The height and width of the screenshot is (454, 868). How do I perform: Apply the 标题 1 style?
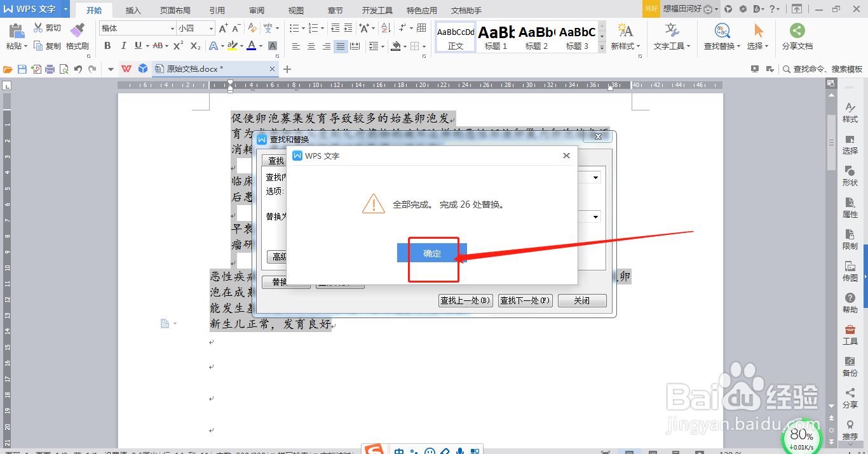coord(496,37)
